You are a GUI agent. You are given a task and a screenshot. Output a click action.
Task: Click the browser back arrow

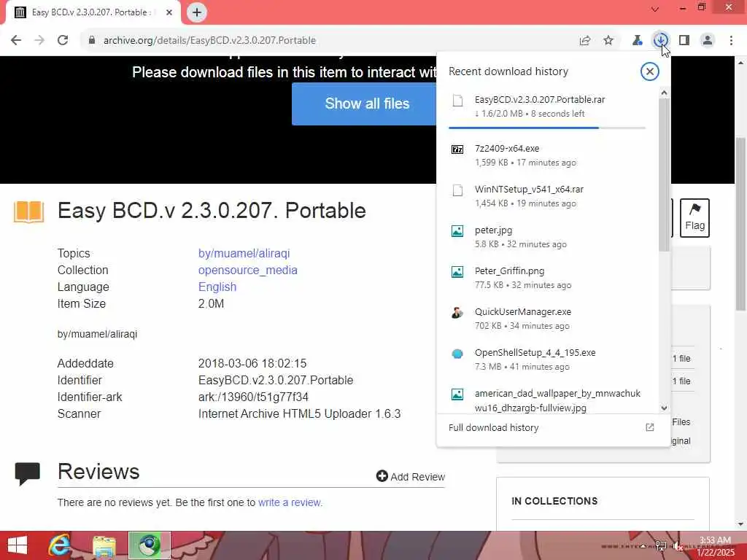point(16,41)
